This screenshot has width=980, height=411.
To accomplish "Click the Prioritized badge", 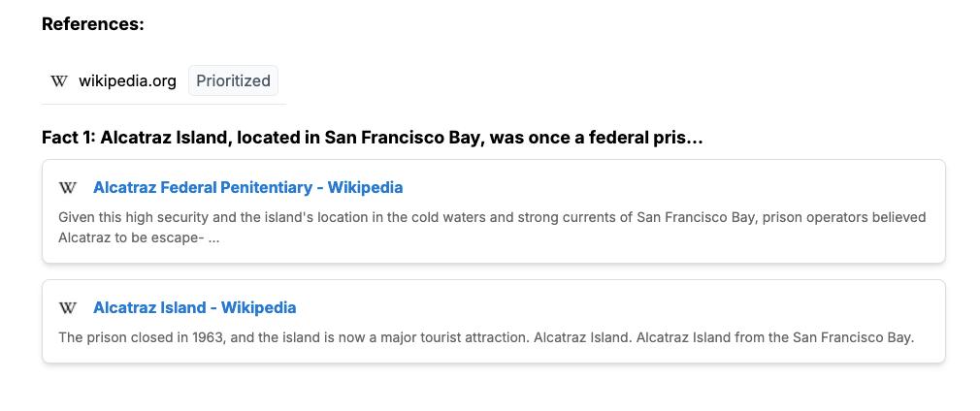I will [x=233, y=81].
